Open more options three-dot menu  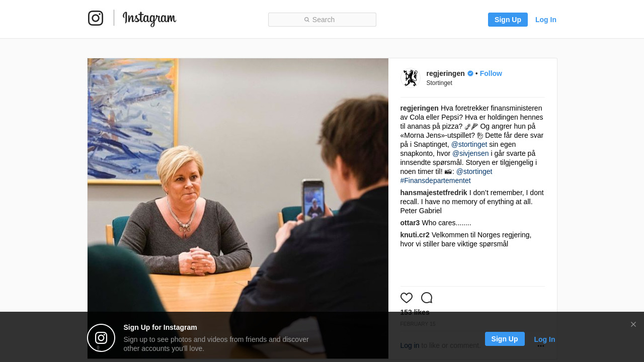[x=541, y=346]
